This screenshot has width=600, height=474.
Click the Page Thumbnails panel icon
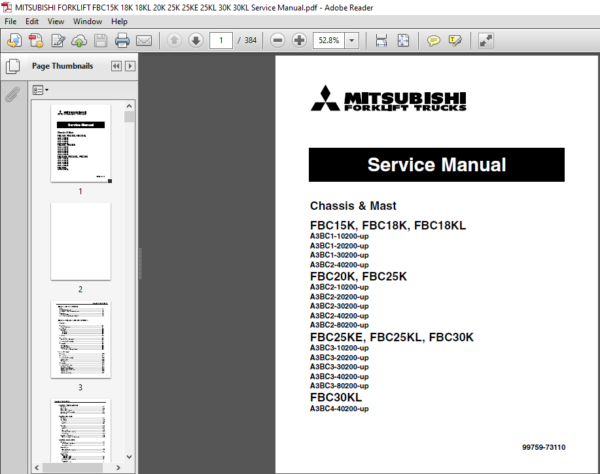click(x=13, y=66)
